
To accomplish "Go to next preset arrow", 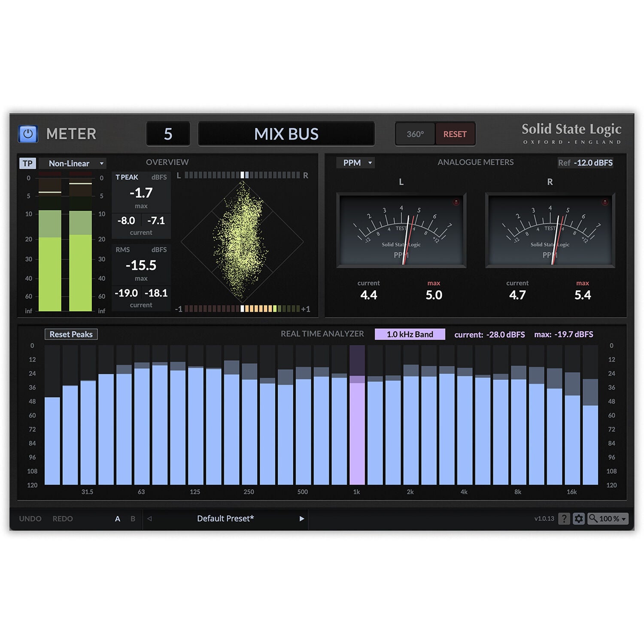I will click(302, 519).
